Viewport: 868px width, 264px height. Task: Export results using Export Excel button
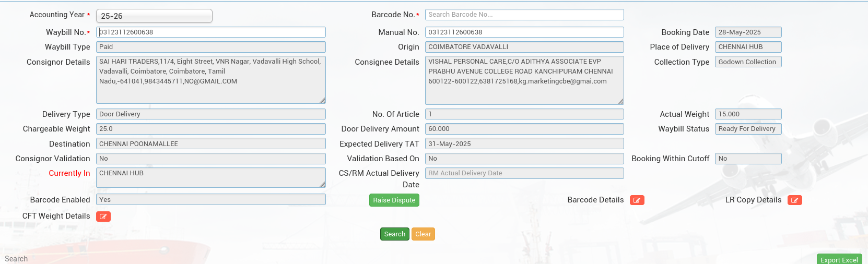[x=839, y=259]
